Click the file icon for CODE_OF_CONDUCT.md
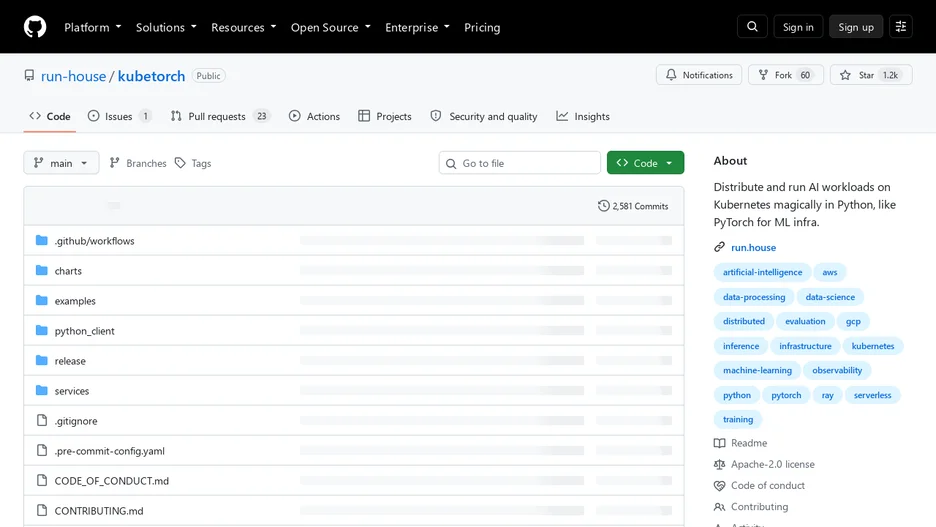Viewport: 936px width, 527px height. click(41, 480)
